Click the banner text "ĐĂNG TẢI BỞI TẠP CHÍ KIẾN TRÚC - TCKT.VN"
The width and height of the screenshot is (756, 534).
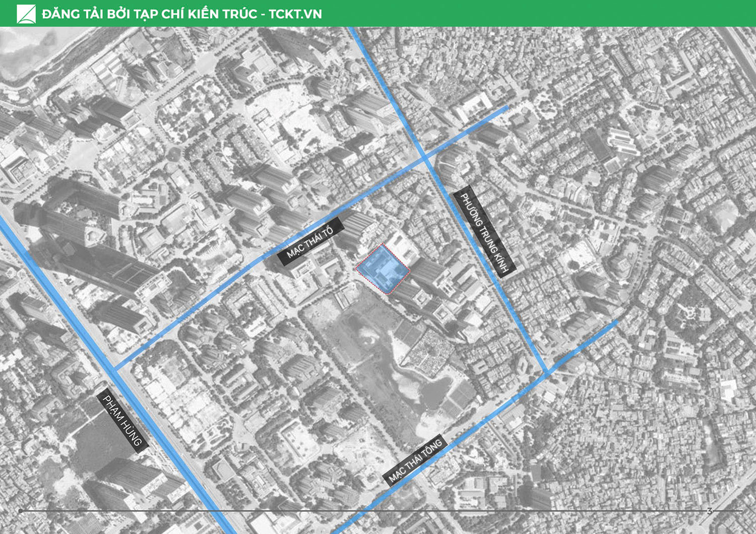pos(182,14)
